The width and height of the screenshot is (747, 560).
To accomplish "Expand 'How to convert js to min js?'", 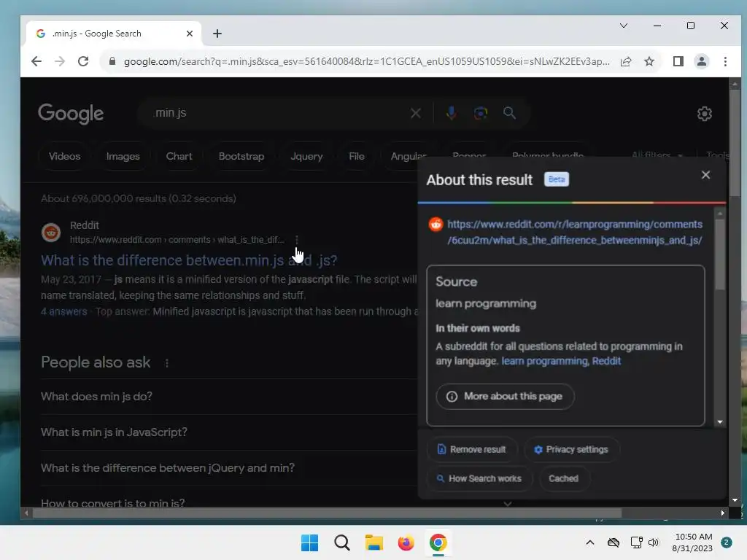I will click(x=228, y=502).
